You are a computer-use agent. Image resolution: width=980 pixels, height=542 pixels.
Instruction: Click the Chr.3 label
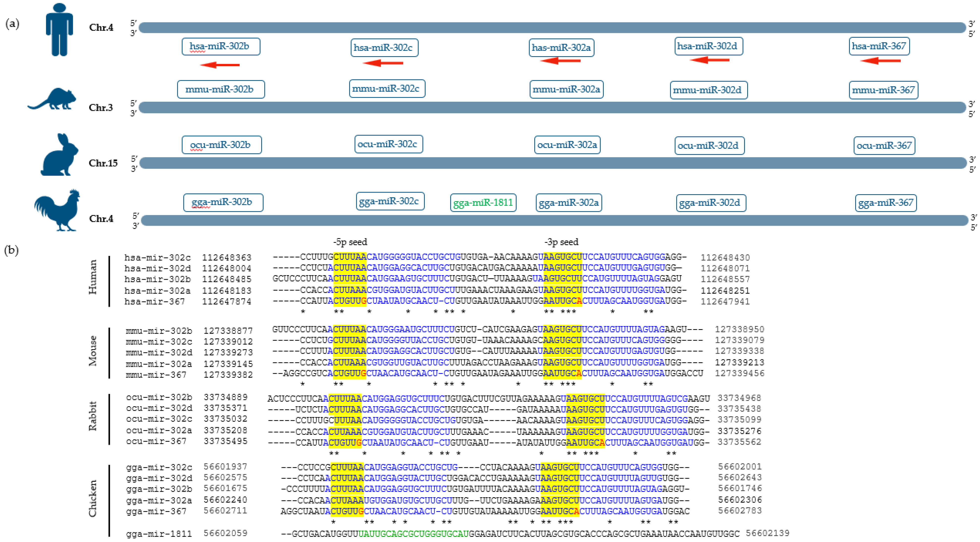click(101, 108)
